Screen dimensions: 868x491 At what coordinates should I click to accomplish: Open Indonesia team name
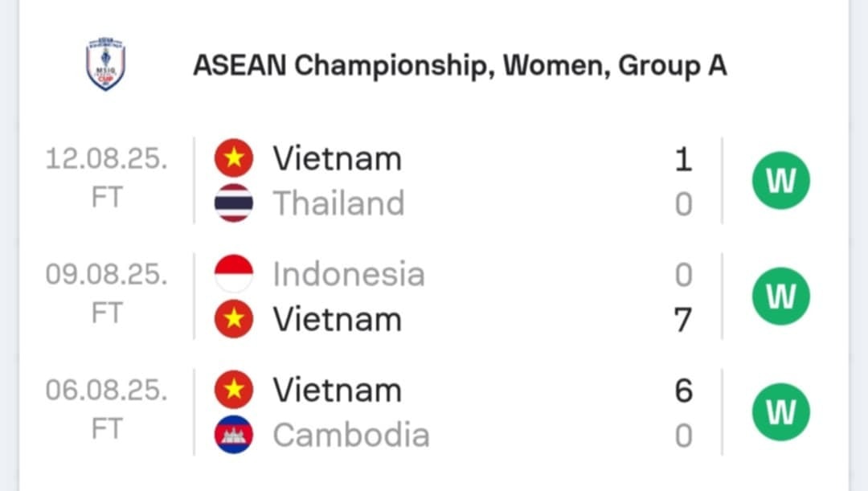click(349, 273)
